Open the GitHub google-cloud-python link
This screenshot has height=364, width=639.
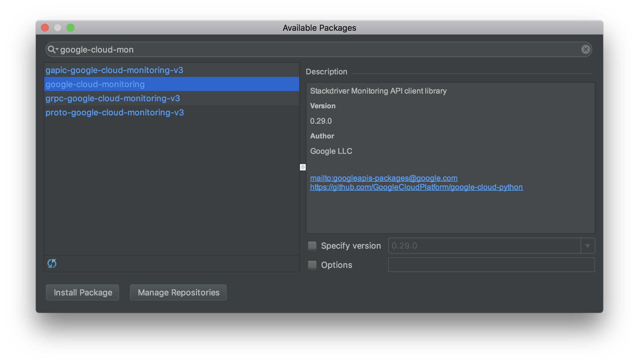pos(416,187)
